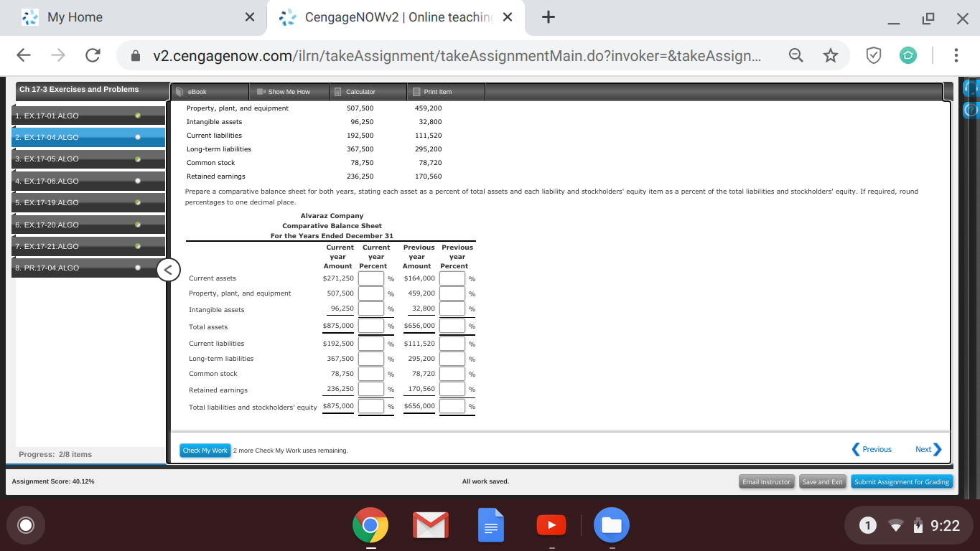Image resolution: width=980 pixels, height=551 pixels.
Task: Click the browser forward arrow
Action: click(60, 57)
